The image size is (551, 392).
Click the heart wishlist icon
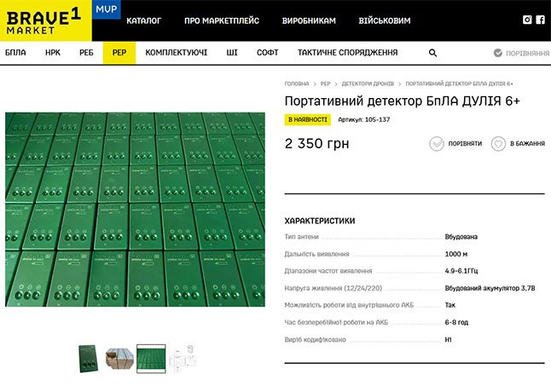(x=499, y=144)
